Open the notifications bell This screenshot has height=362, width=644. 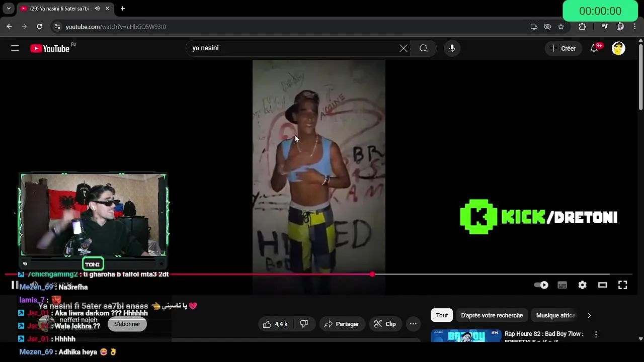pos(594,48)
